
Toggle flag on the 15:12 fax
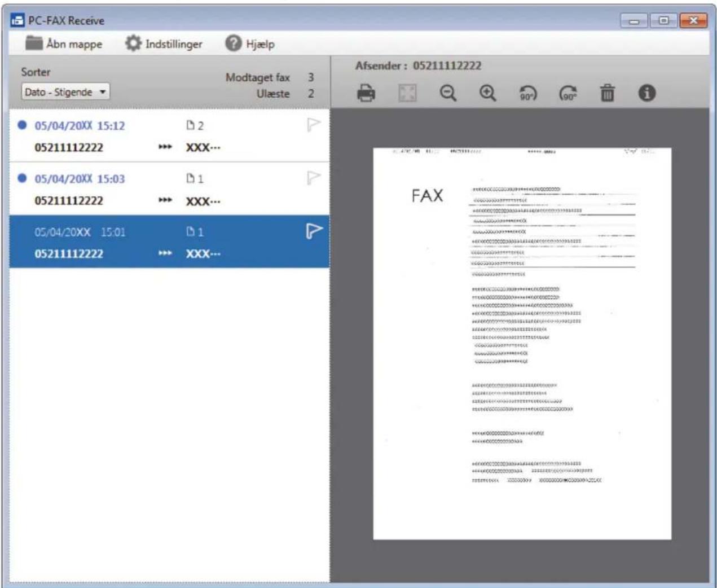click(314, 125)
